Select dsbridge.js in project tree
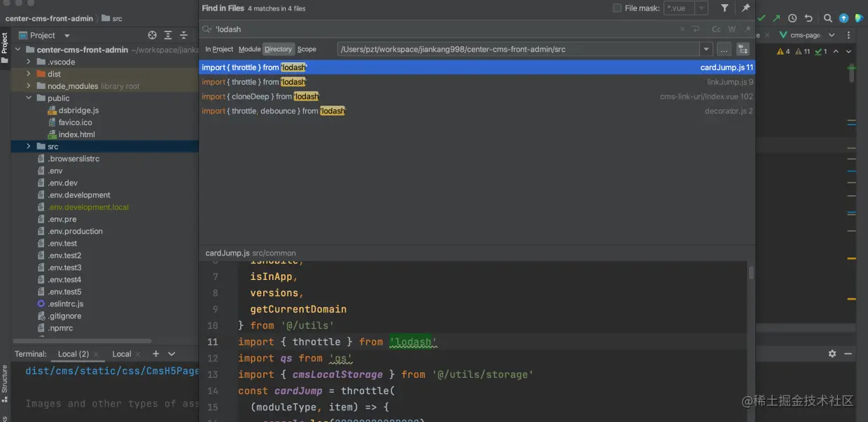 78,110
